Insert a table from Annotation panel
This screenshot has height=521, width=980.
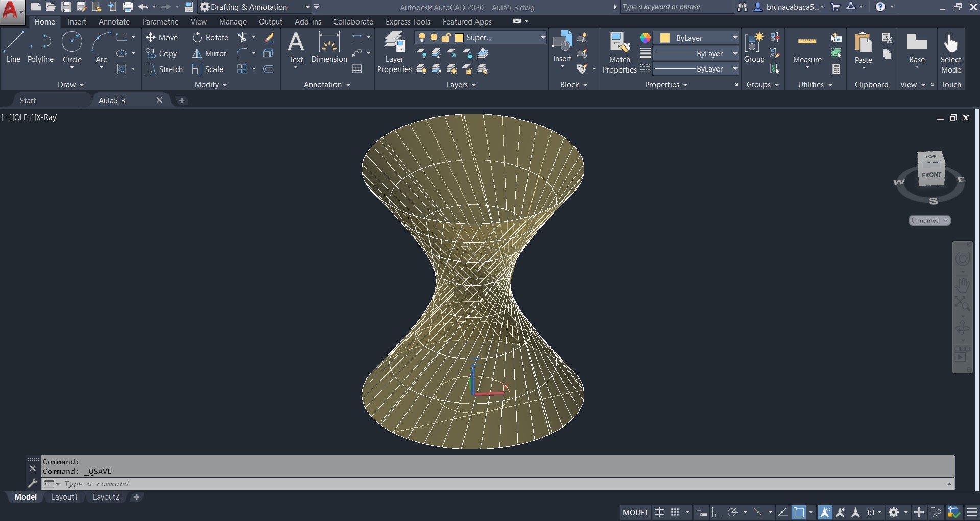coord(357,68)
